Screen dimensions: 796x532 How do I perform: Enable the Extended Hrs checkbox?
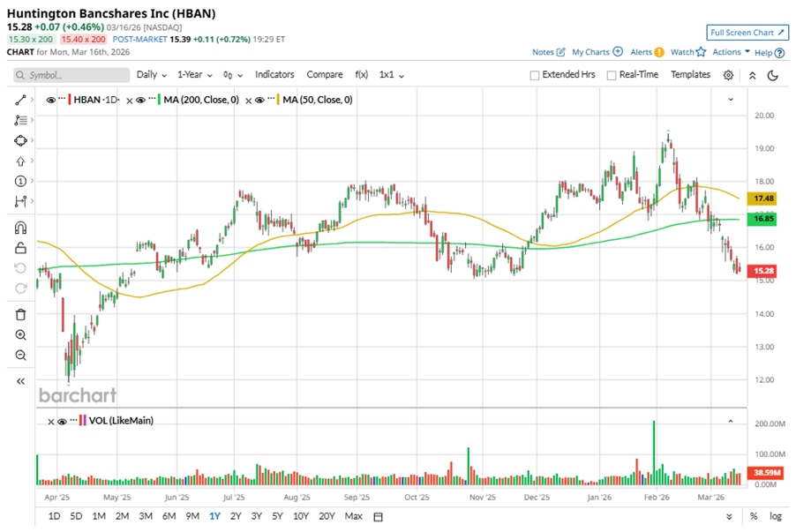[535, 75]
